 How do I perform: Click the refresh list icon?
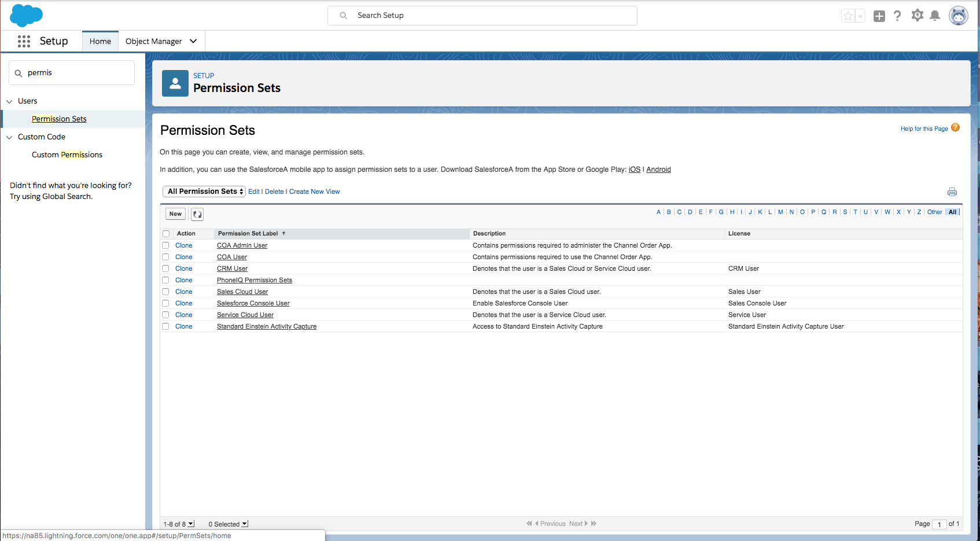pyautogui.click(x=197, y=214)
